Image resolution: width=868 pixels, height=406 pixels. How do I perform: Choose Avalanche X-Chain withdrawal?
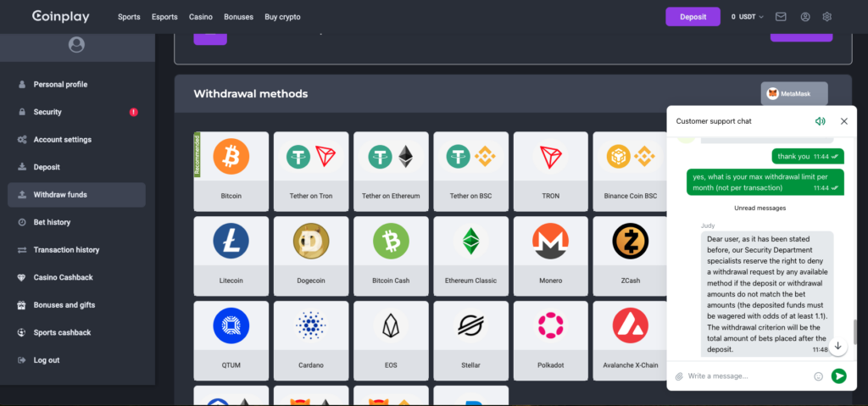point(630,341)
